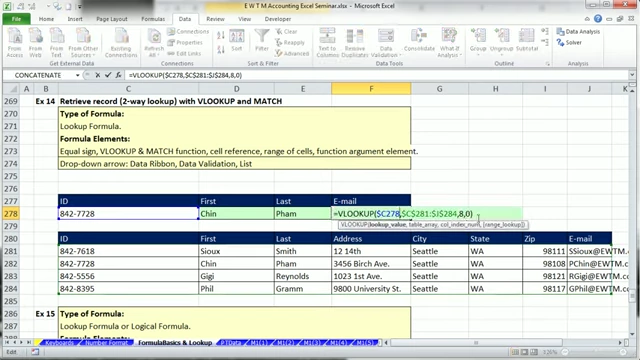Click the From Access icon
The width and height of the screenshot is (640, 360).
coord(15,43)
